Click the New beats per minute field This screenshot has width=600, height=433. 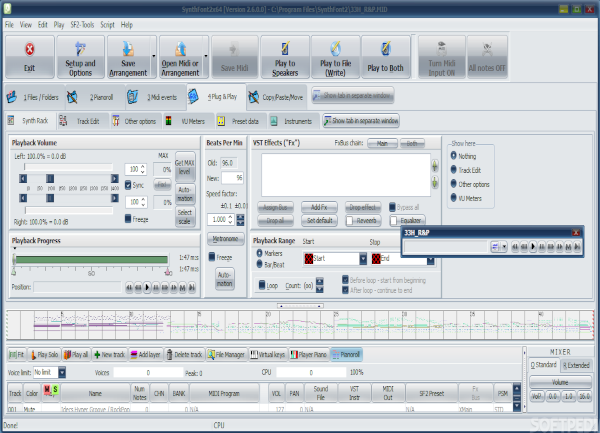pos(232,178)
